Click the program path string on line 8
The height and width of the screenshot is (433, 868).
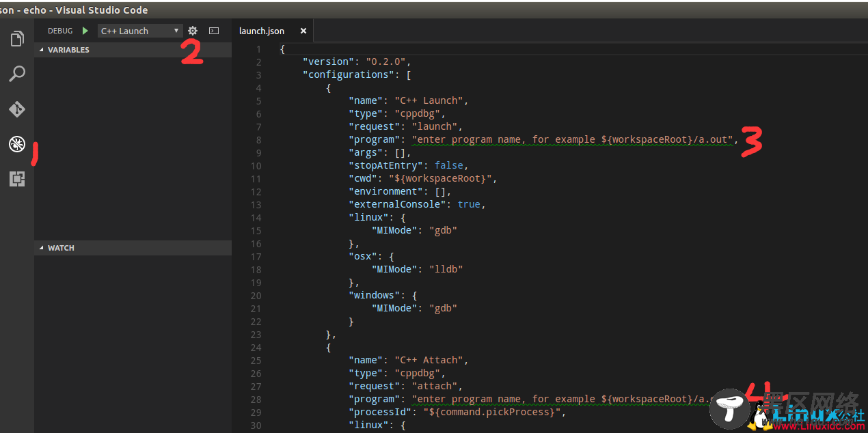[x=572, y=139]
